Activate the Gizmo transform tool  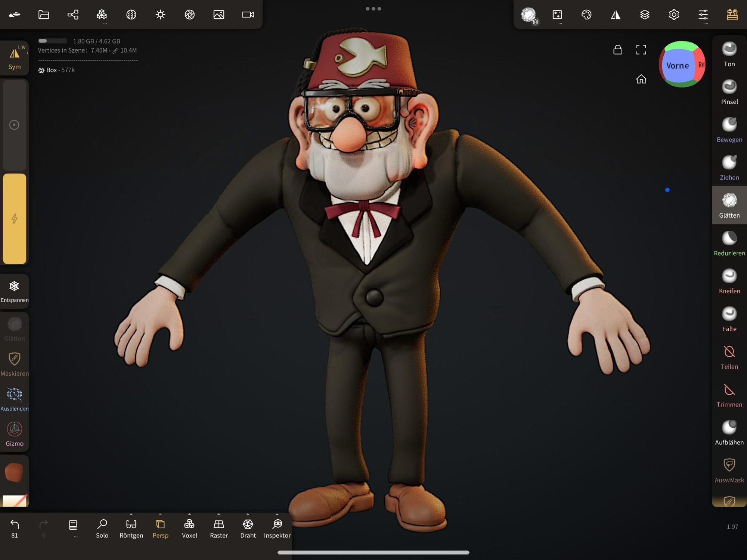tap(15, 434)
